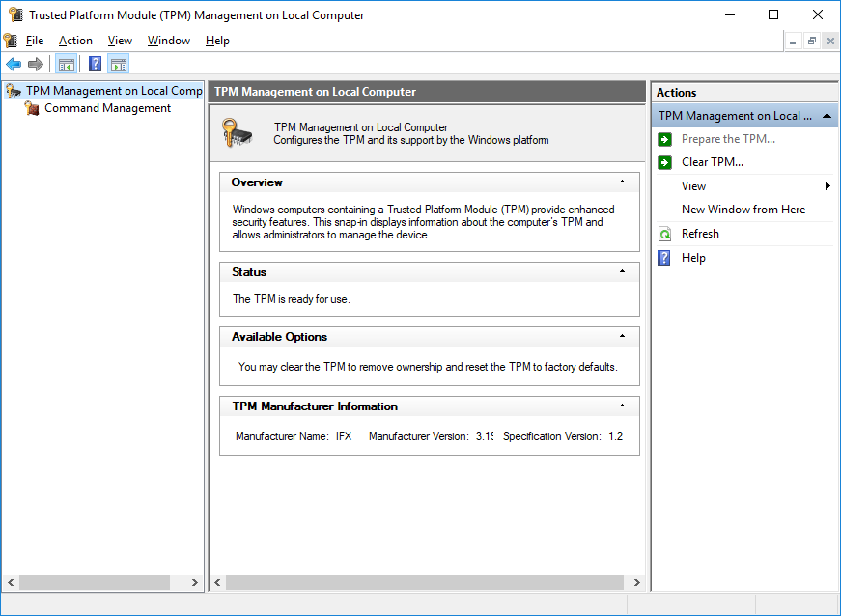Click the TPM root node icon in tree

(14, 91)
